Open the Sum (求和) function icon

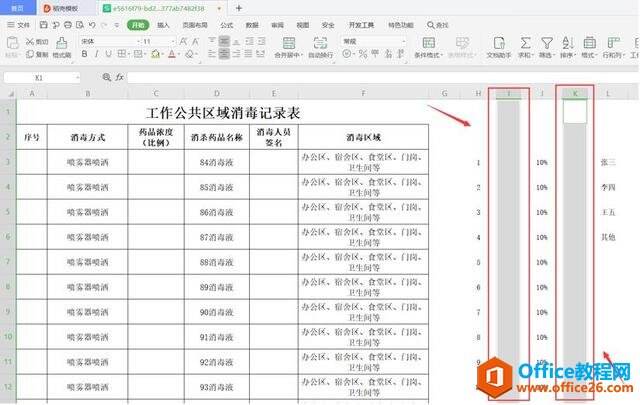click(524, 41)
